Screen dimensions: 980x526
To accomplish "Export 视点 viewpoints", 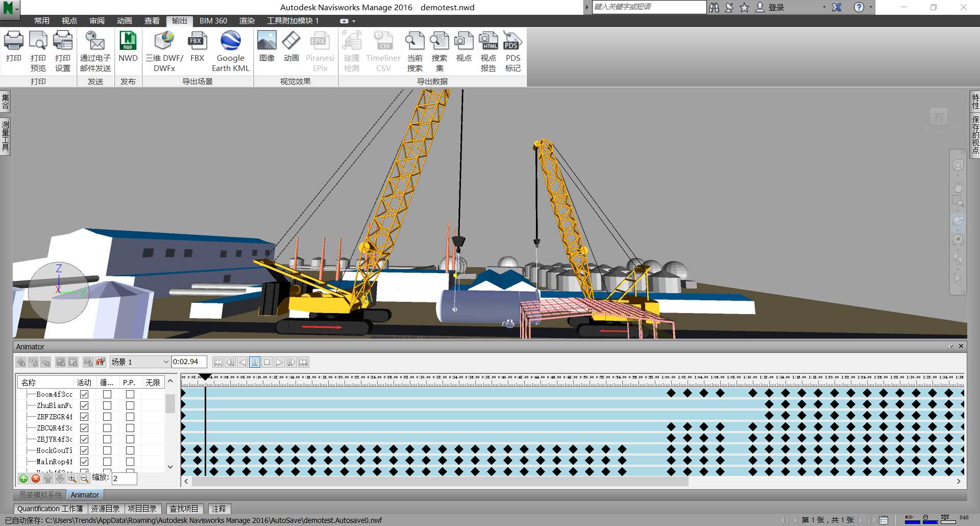I will pyautogui.click(x=464, y=46).
